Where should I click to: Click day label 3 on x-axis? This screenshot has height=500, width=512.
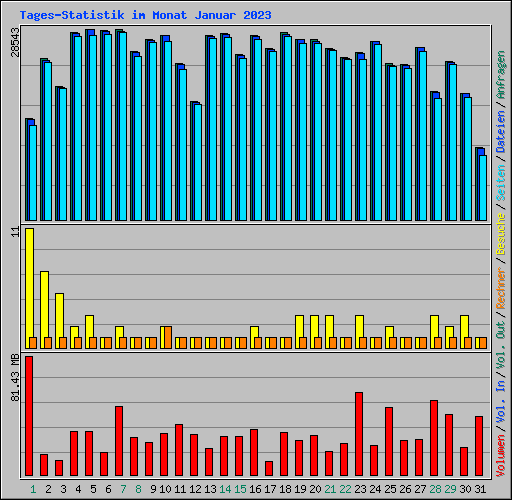(x=63, y=489)
